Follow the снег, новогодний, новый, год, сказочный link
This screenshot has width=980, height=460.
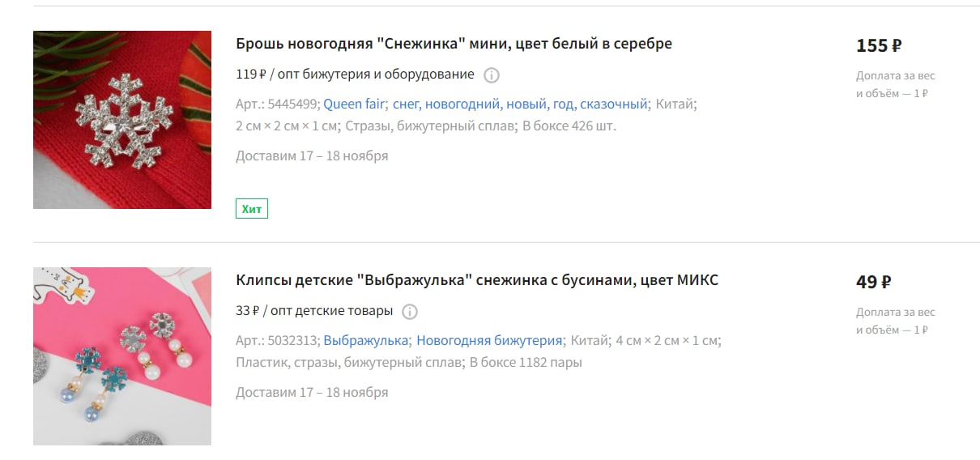click(x=521, y=104)
